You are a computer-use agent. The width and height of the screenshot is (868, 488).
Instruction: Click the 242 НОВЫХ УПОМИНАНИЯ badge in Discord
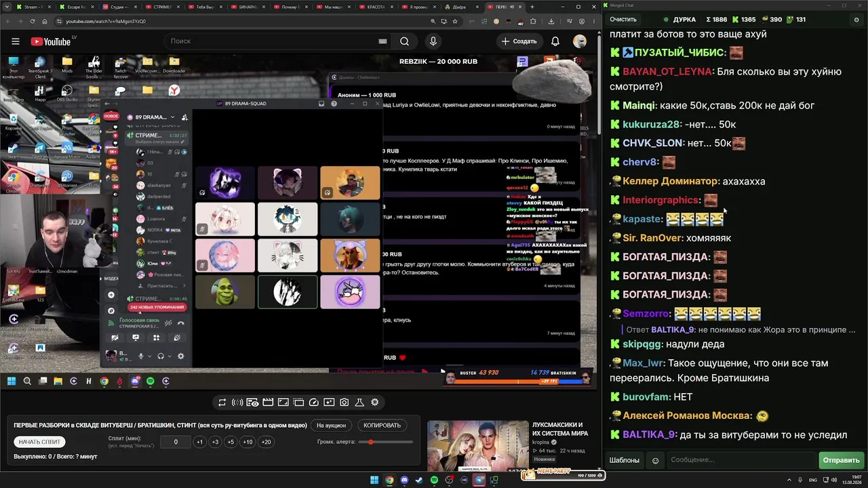click(157, 307)
